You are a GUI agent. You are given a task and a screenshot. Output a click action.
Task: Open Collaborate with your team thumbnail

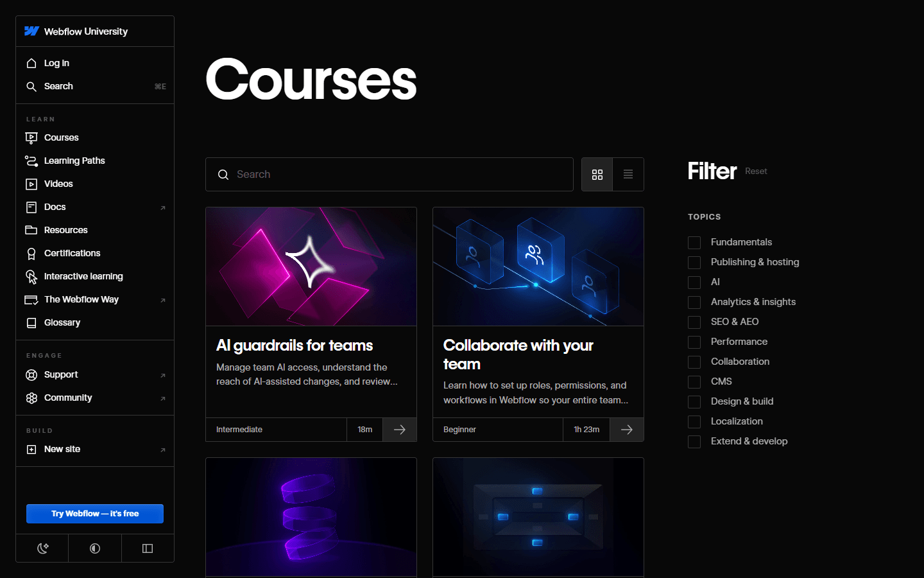point(538,267)
